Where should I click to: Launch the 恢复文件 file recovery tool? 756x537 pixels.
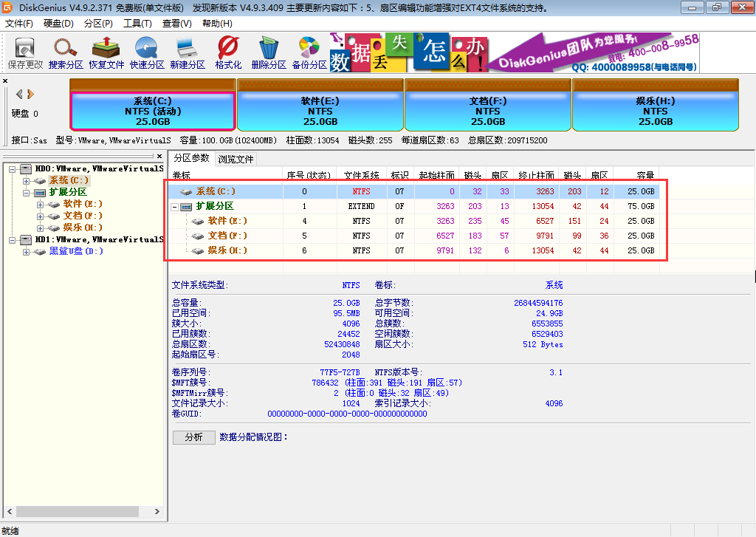106,52
